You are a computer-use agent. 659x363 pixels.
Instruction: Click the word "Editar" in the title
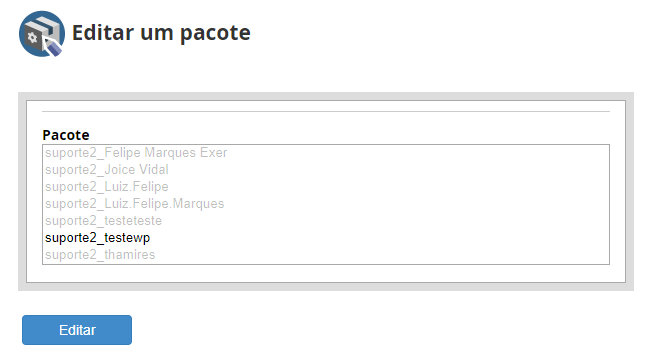103,32
